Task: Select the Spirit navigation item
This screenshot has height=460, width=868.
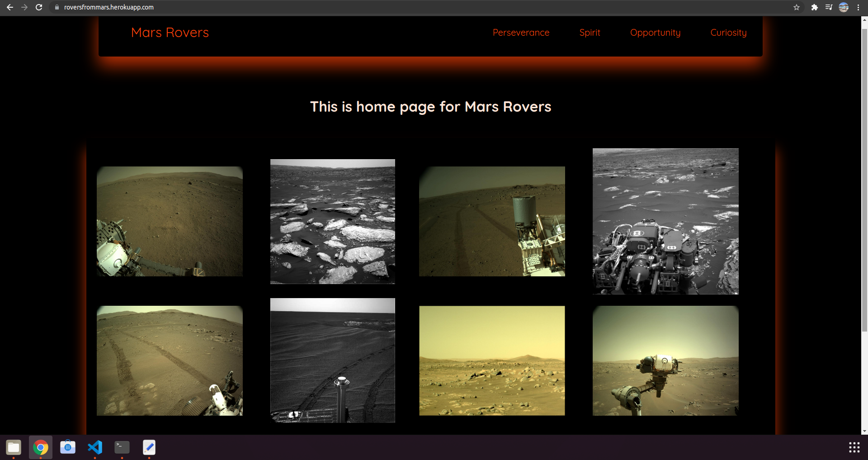Action: click(x=590, y=32)
